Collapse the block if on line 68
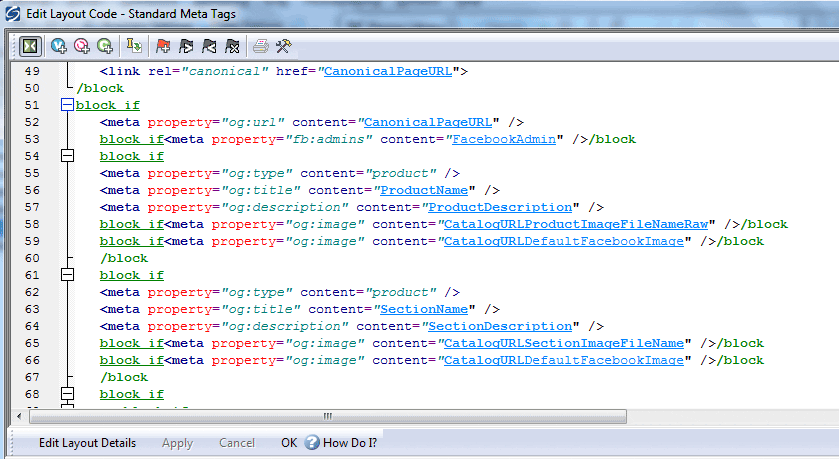 coord(67,394)
